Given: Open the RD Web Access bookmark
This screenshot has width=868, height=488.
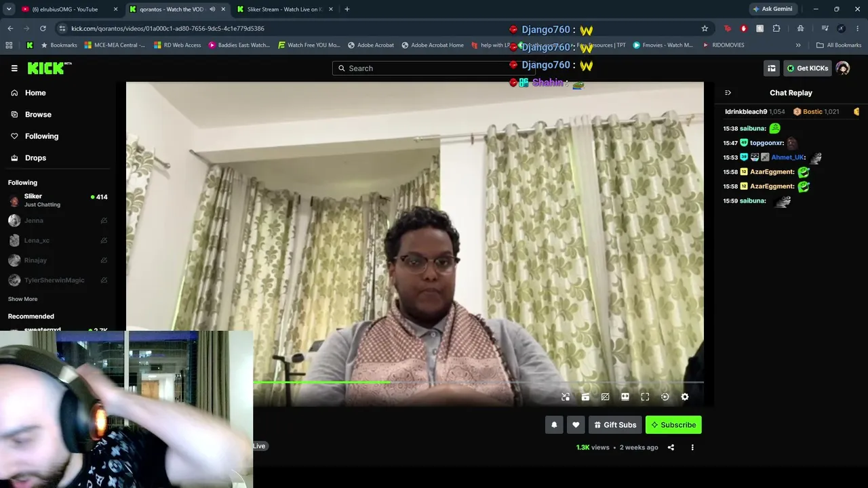Looking at the screenshot, I should coord(177,45).
